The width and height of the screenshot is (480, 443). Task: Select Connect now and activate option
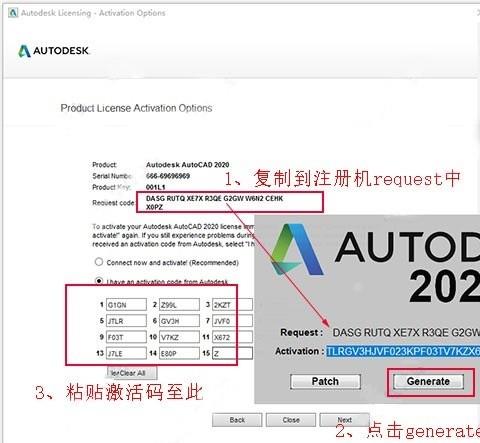pyautogui.click(x=99, y=262)
